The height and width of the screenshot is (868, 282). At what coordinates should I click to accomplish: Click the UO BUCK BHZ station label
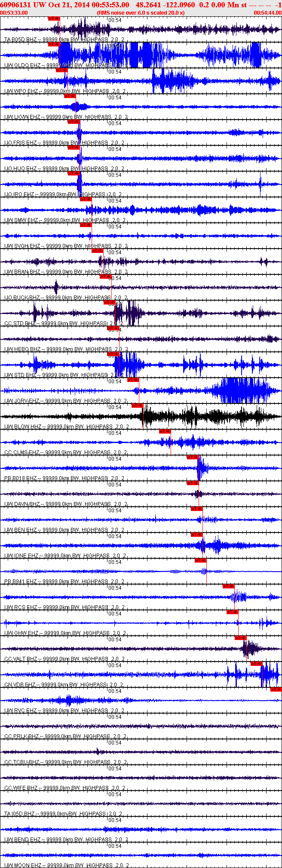pos(66,298)
